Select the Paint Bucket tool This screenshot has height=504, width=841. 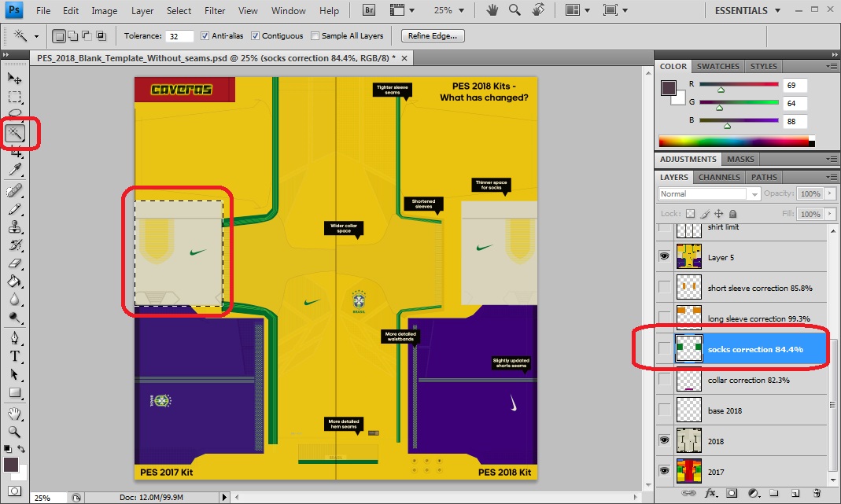[14, 281]
